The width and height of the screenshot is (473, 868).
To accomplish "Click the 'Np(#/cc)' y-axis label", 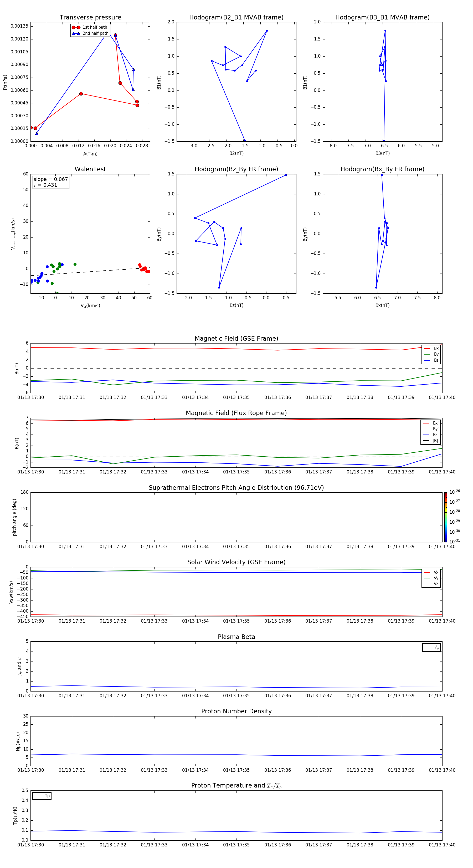I will coord(18,741).
